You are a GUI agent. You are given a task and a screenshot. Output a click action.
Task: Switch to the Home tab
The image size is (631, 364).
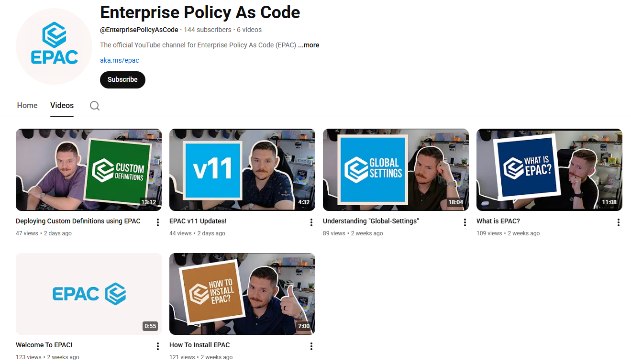coord(27,106)
